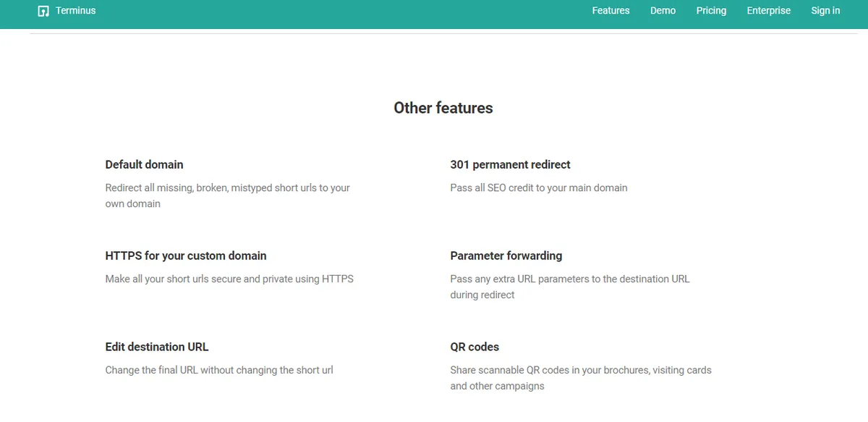Viewport: 868px width, 422px height.
Task: Click the text about secure HTTPS short urls
Action: (x=229, y=279)
